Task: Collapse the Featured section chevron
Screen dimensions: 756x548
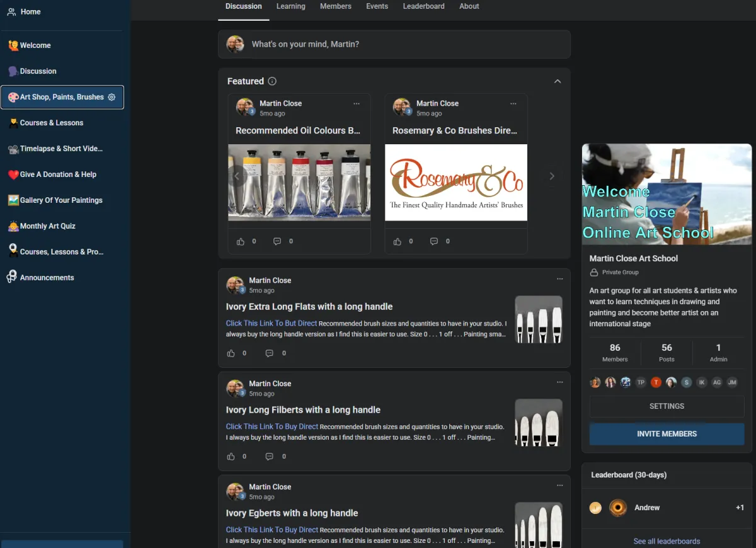Action: point(557,81)
